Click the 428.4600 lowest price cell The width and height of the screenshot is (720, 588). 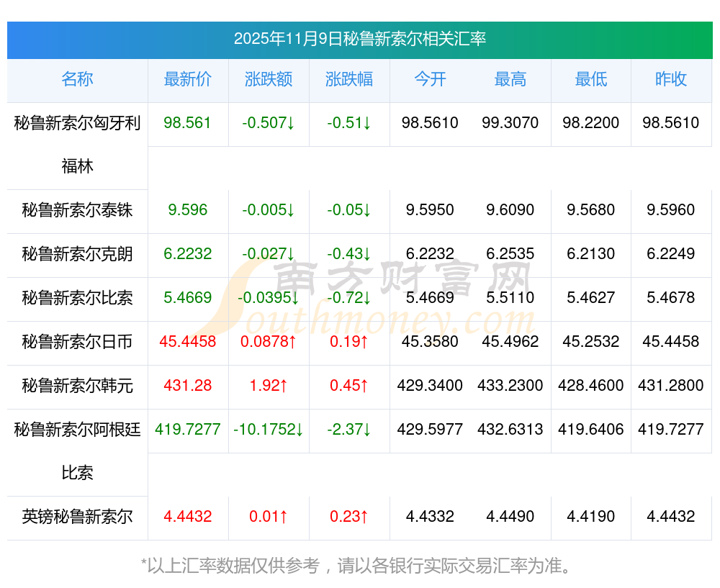point(591,386)
